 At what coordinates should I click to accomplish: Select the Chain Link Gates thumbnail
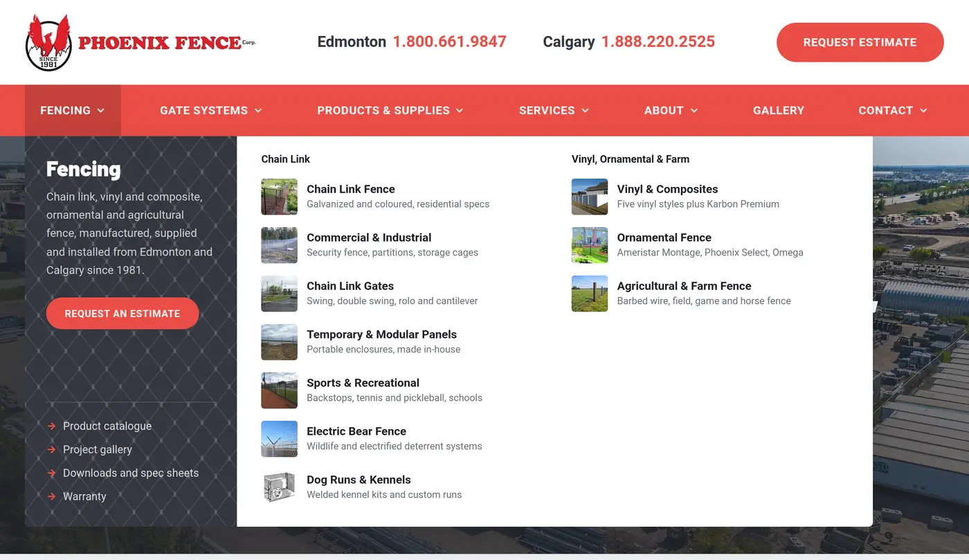point(279,293)
